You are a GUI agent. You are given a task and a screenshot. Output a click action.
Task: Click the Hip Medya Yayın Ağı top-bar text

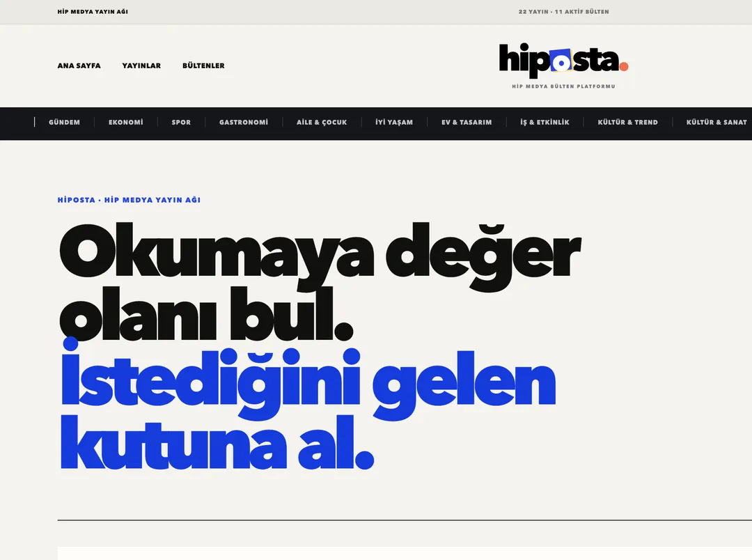coord(93,12)
